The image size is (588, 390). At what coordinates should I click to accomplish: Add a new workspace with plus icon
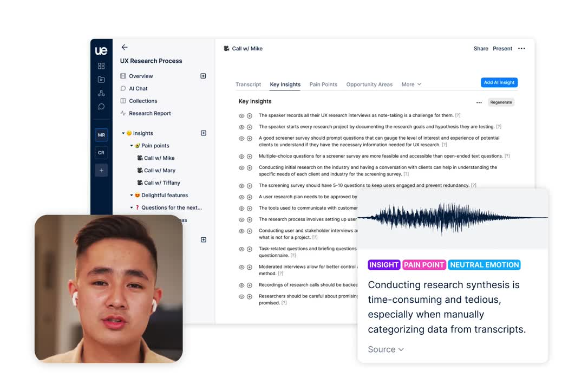pos(101,170)
